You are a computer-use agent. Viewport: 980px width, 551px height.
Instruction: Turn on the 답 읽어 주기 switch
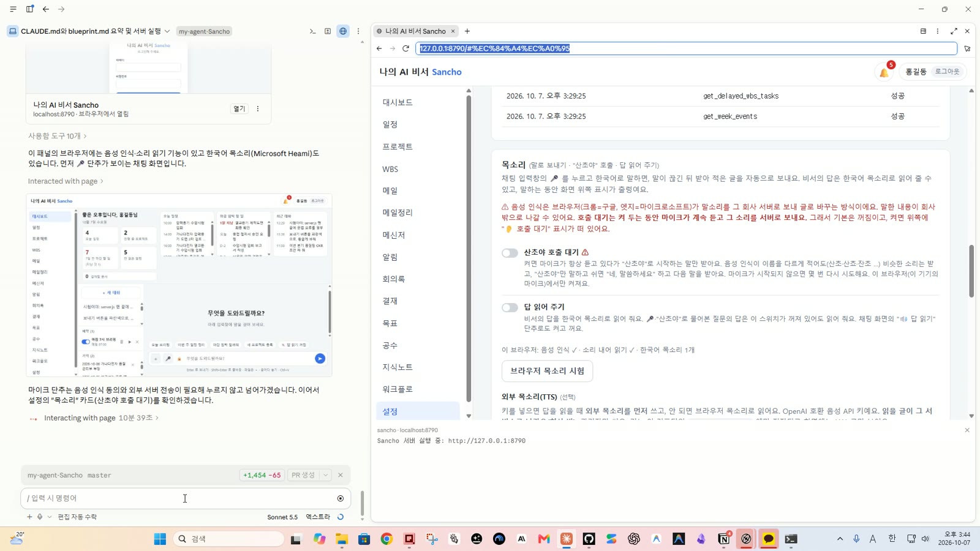(x=510, y=307)
